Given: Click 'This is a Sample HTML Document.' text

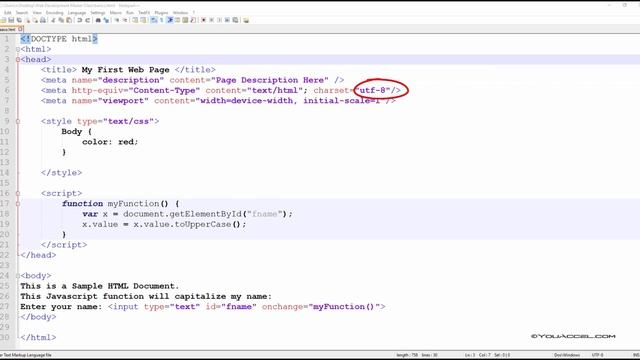Looking at the screenshot, I should point(100,286).
